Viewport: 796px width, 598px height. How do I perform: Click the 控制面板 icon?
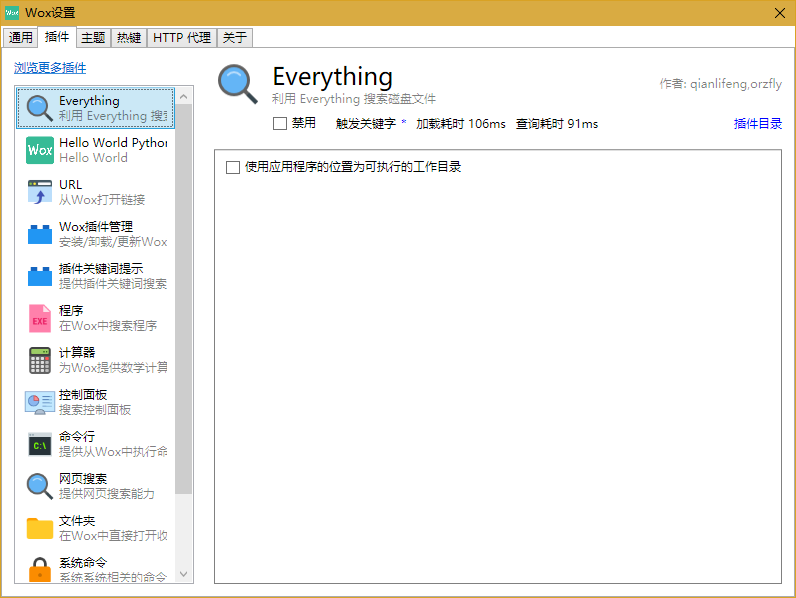[x=40, y=403]
